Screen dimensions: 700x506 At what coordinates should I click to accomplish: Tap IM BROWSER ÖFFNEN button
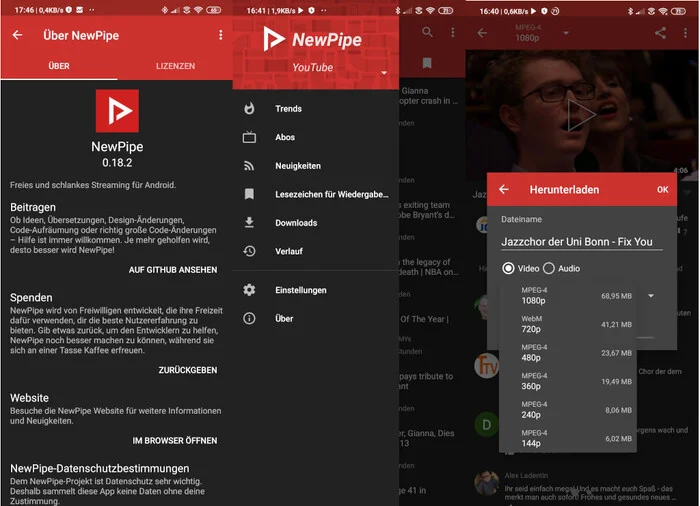(175, 441)
